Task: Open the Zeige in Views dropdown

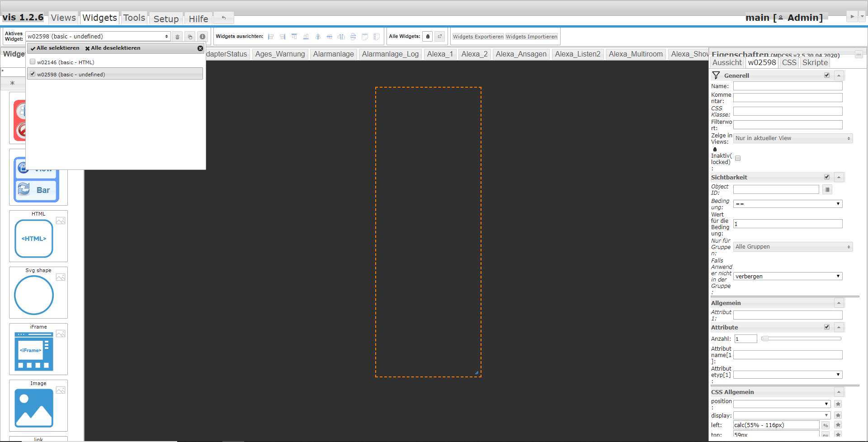Action: pyautogui.click(x=793, y=138)
